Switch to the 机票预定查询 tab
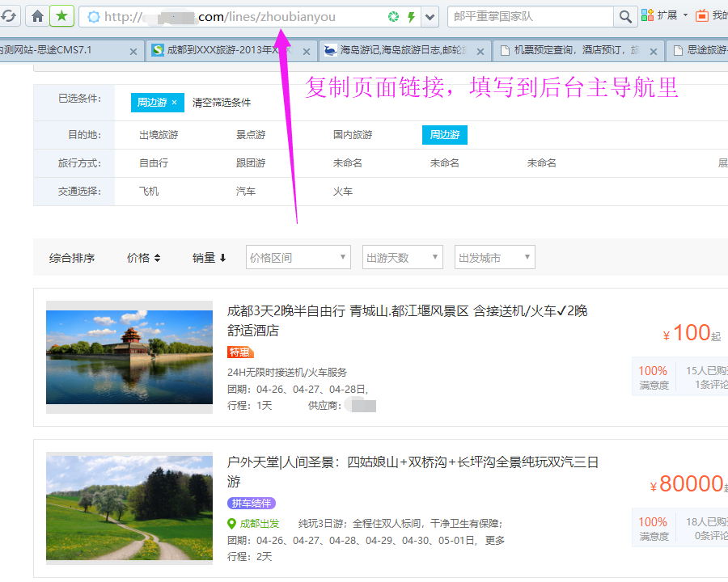The image size is (728, 582). pos(574,50)
